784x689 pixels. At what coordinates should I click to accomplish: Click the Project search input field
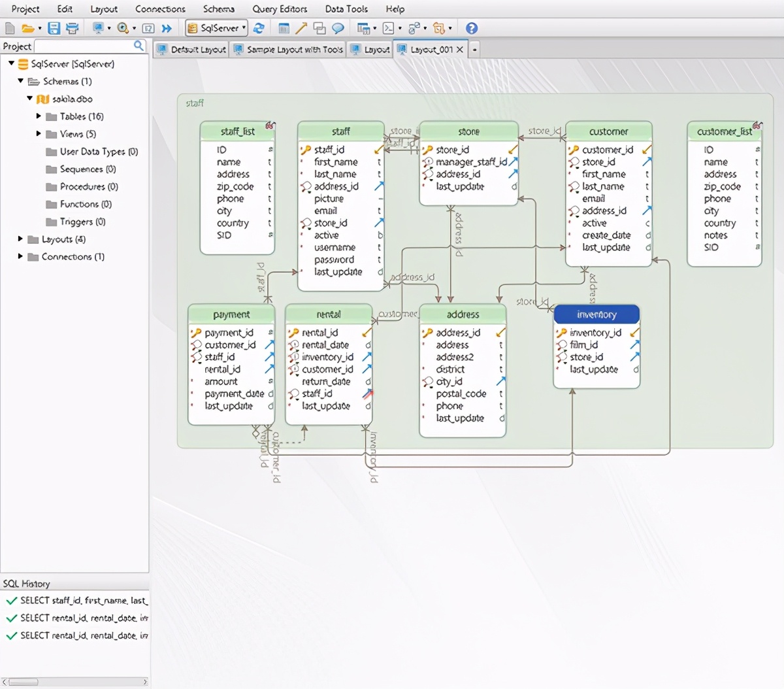(83, 46)
